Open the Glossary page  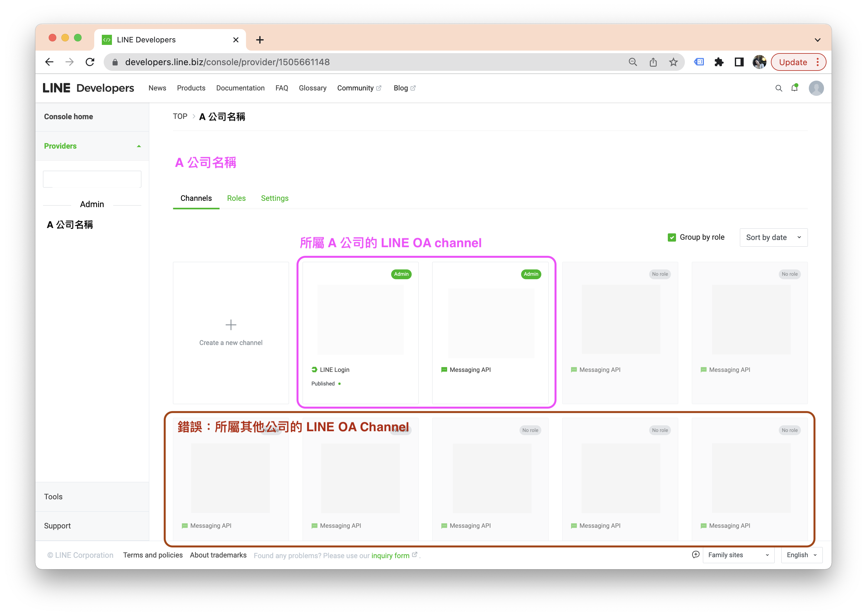pos(312,88)
